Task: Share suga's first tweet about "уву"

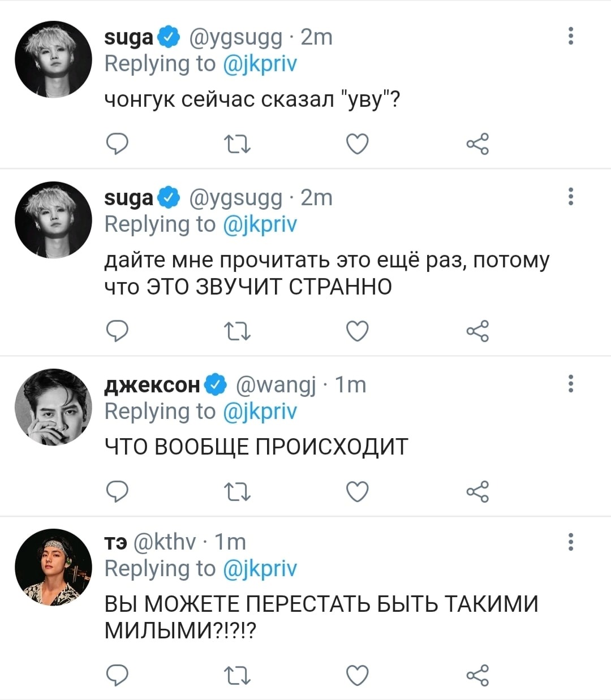Action: pos(477,144)
